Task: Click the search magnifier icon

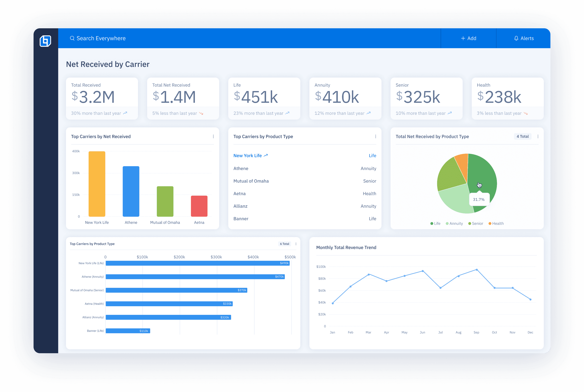Action: point(72,38)
